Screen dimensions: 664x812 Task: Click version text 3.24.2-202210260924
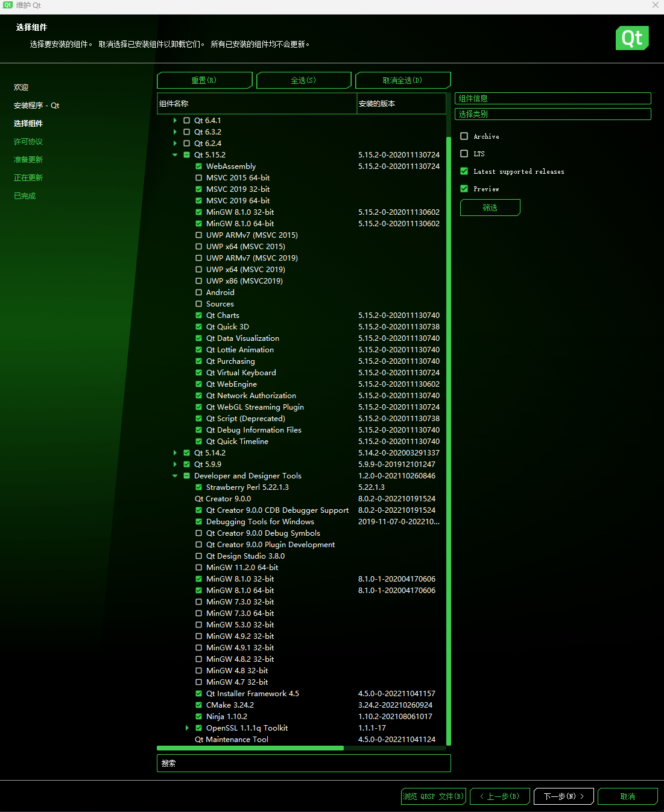[x=395, y=705]
